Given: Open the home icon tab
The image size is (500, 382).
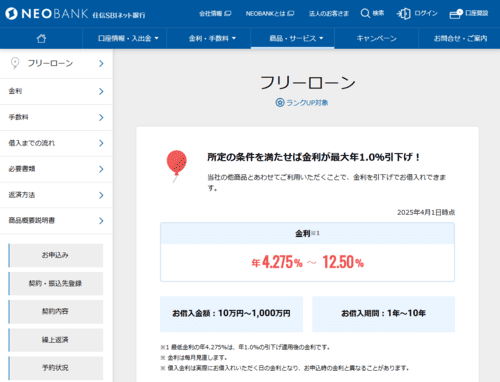Looking at the screenshot, I should click(x=41, y=38).
